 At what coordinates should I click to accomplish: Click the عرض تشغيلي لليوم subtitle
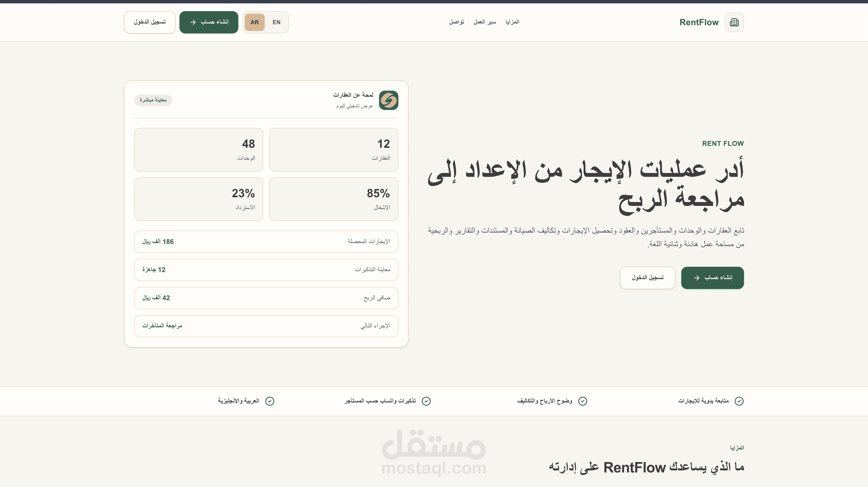355,106
